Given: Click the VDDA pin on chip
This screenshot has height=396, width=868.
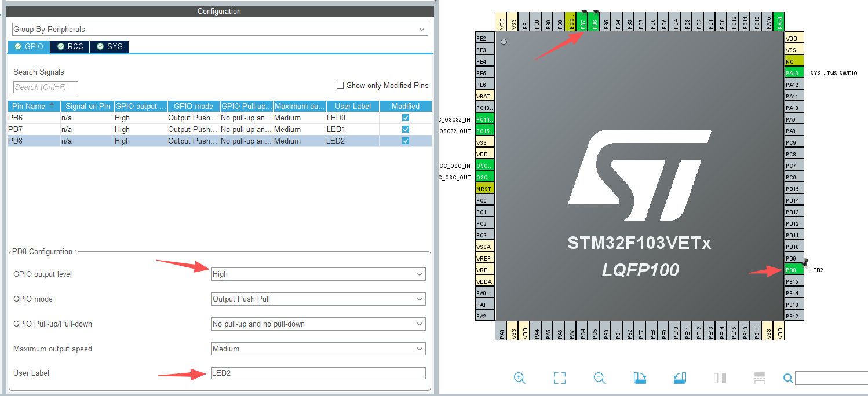Looking at the screenshot, I should coord(484,281).
